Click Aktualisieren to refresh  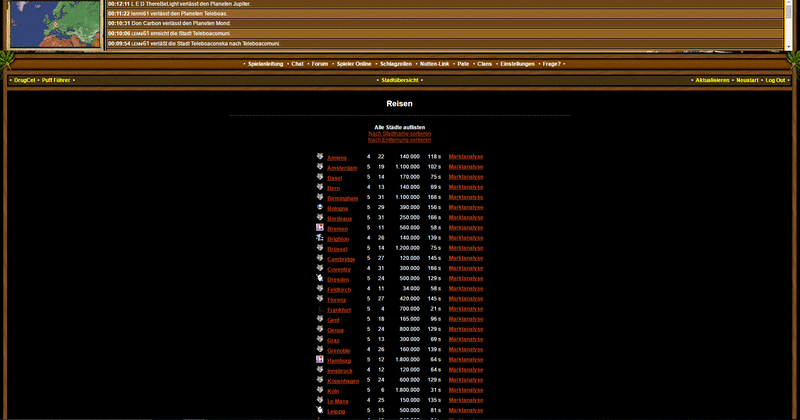tap(712, 80)
